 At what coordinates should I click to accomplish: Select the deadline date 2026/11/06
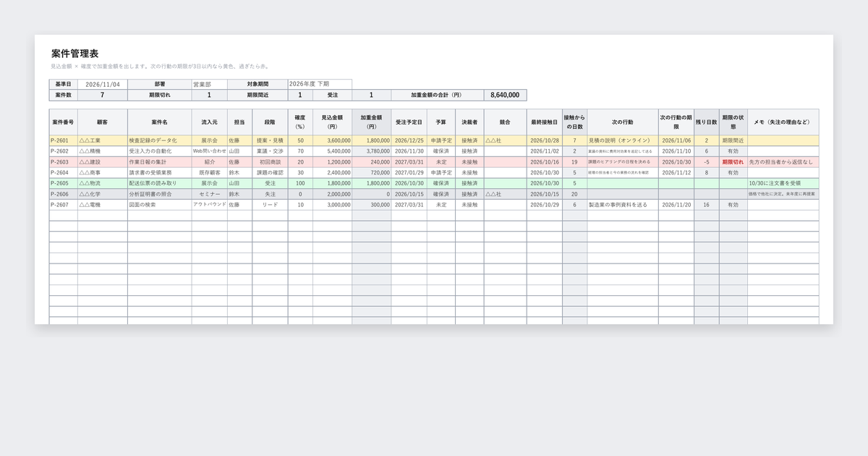coord(676,140)
